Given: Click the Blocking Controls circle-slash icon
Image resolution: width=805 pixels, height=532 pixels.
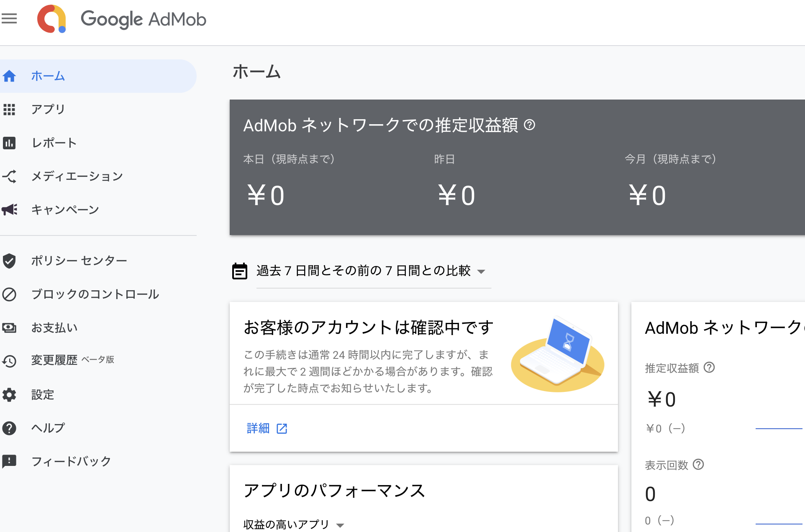Looking at the screenshot, I should click(9, 294).
